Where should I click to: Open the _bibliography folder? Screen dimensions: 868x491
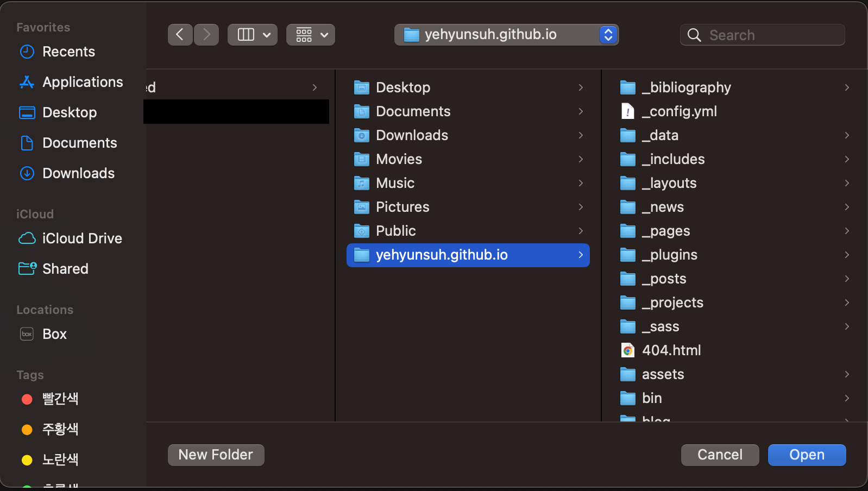click(734, 87)
